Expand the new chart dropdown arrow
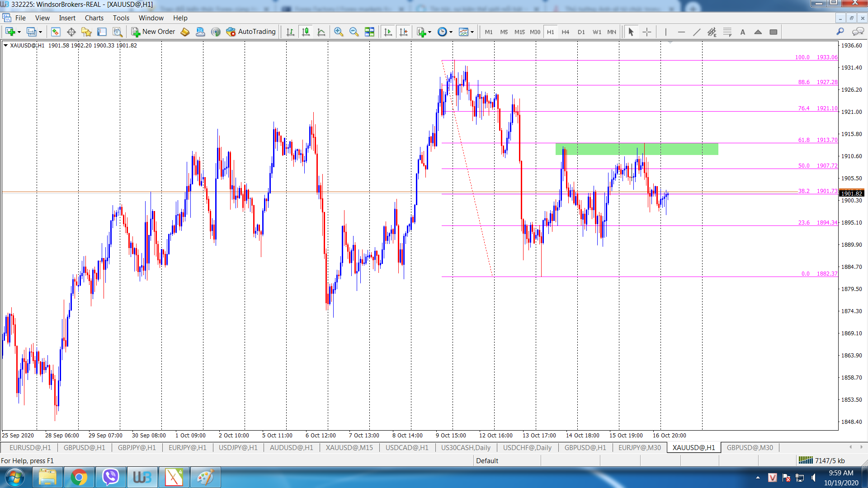This screenshot has width=868, height=488. (19, 32)
